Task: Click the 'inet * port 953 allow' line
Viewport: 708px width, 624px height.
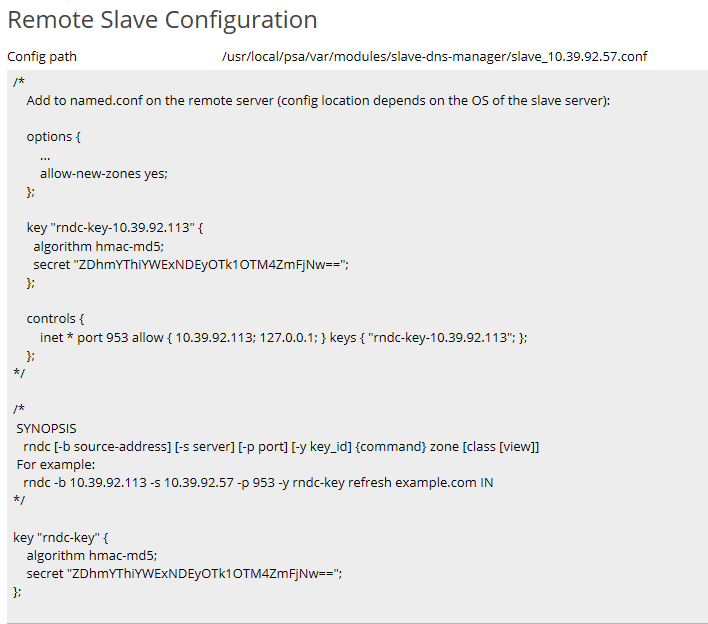Action: (x=277, y=337)
